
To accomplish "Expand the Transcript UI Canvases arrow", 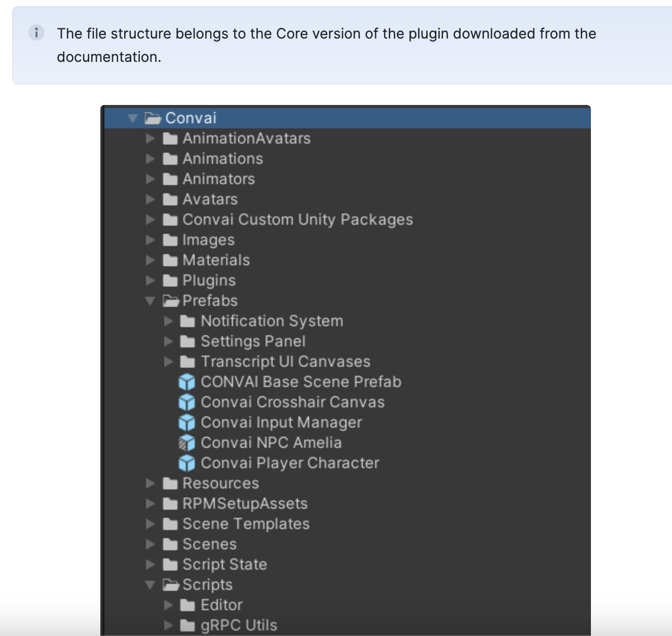I will point(168,362).
